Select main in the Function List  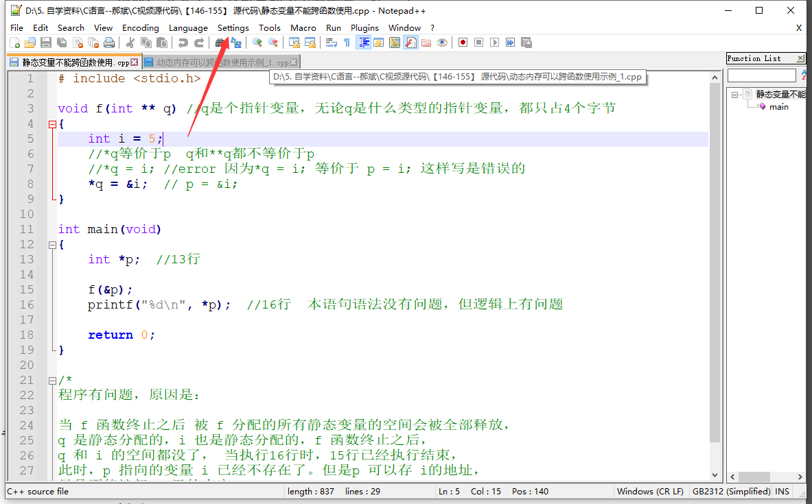tap(779, 106)
